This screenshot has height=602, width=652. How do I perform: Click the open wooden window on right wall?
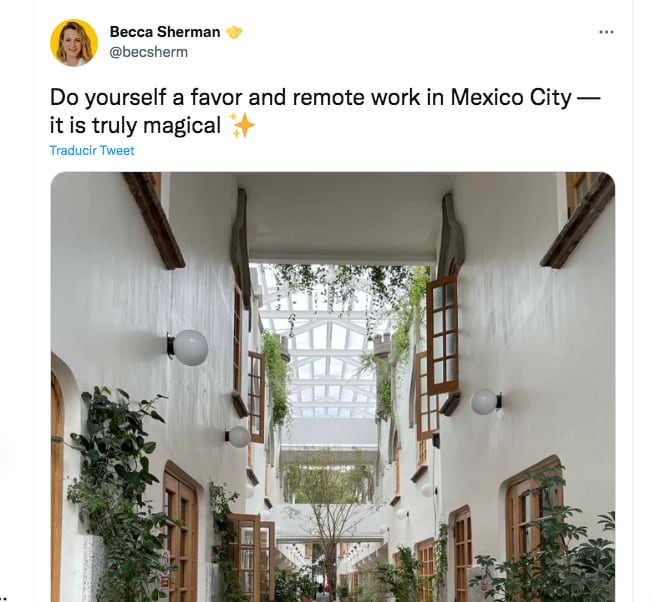[x=442, y=335]
